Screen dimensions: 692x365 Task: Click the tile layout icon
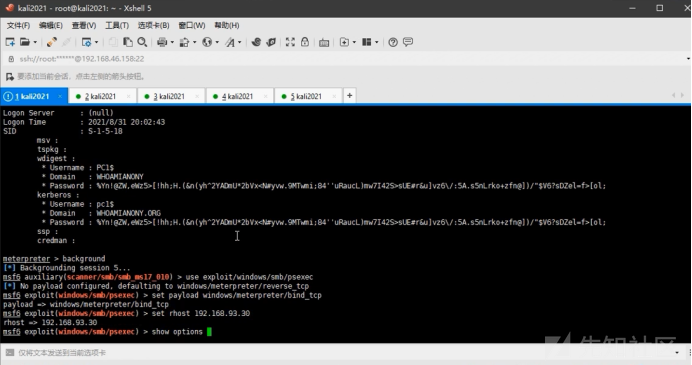(367, 42)
